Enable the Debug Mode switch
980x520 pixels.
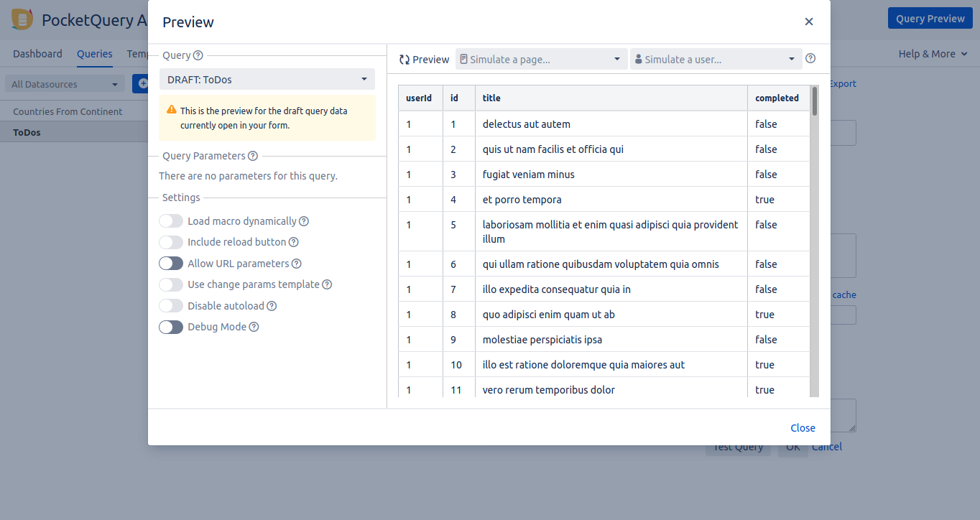(171, 327)
